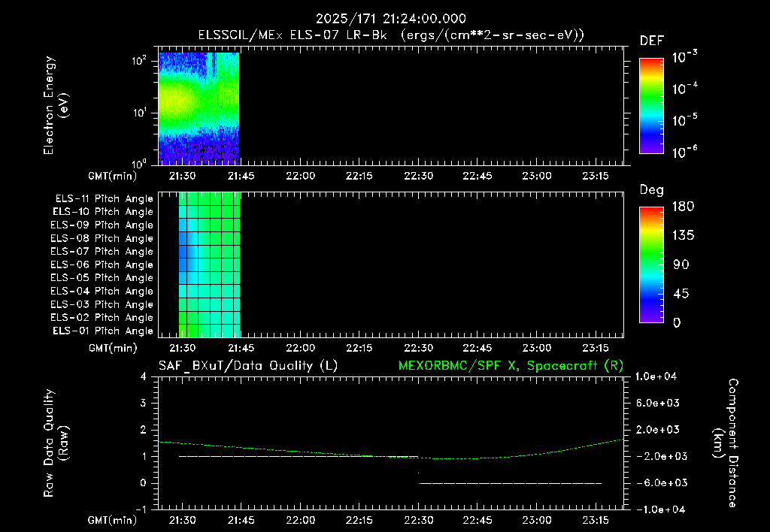770x532 pixels.
Task: Click the Deg pitch angle color bar
Action: 651,265
